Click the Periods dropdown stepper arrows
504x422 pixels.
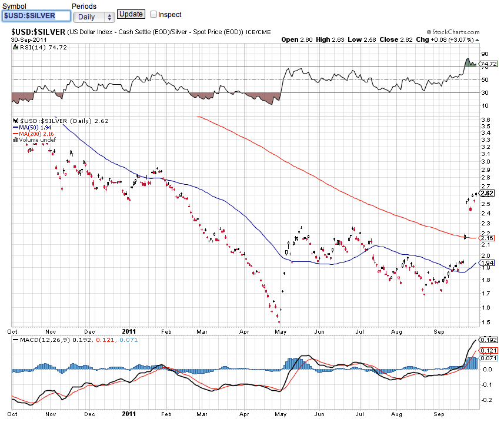(109, 17)
